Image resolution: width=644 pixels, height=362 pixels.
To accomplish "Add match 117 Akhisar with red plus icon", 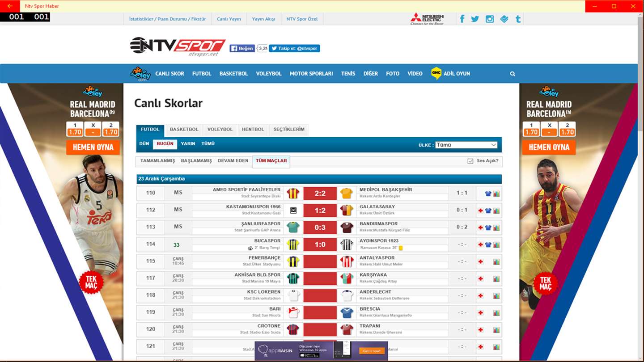I will point(480,278).
